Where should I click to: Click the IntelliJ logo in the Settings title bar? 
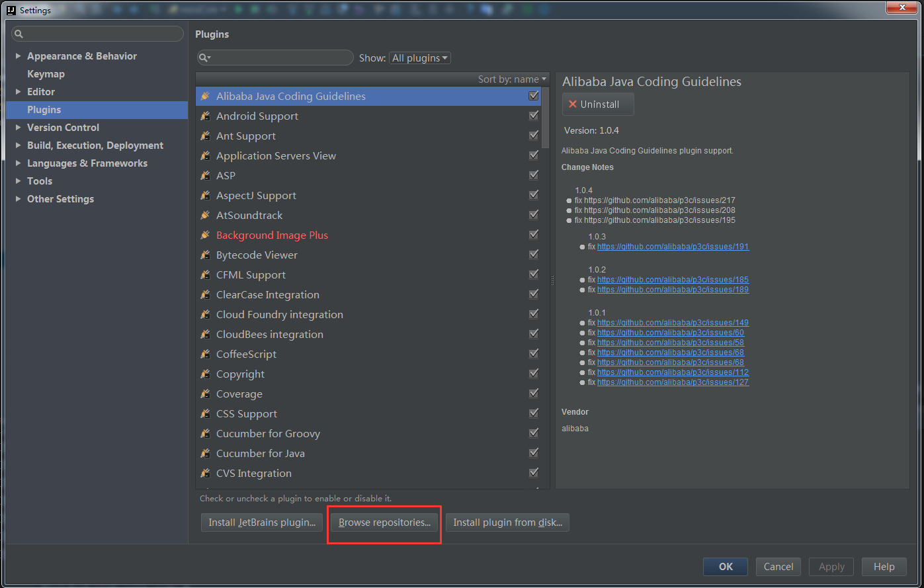click(11, 10)
